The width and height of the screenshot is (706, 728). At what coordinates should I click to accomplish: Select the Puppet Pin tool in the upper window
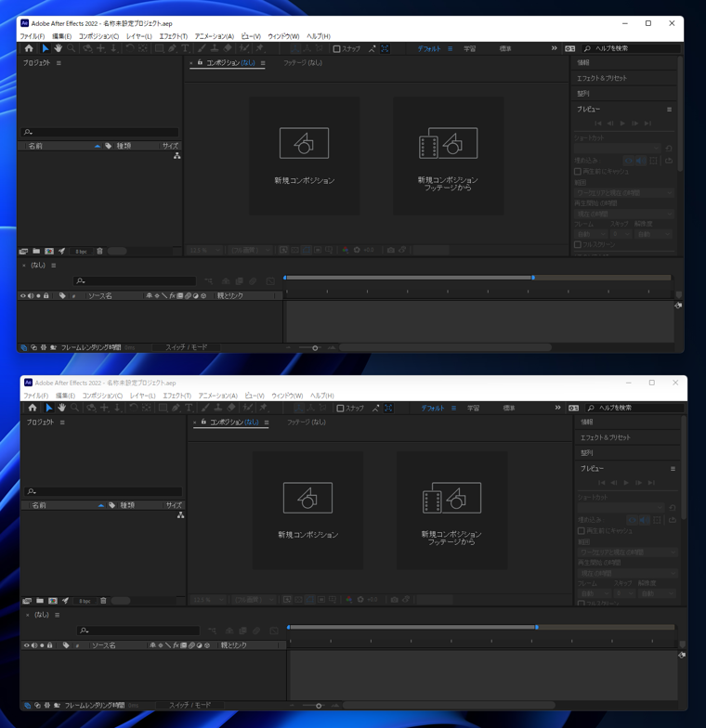point(260,48)
